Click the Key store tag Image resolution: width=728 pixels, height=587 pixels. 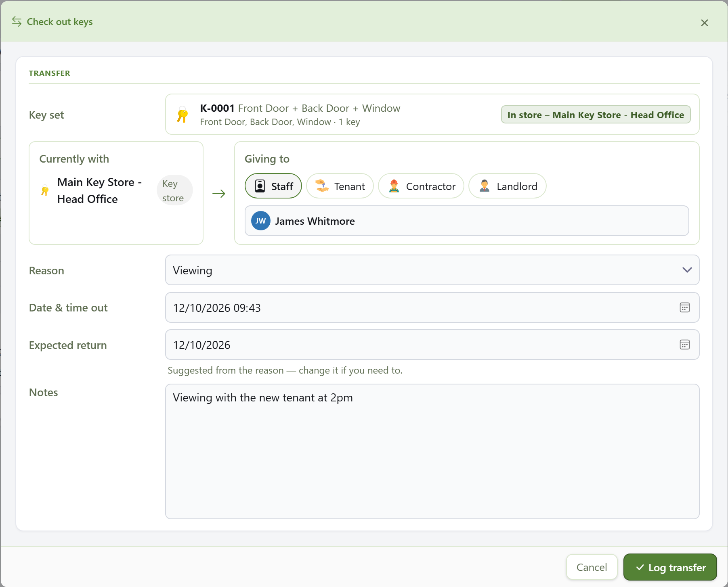point(174,190)
